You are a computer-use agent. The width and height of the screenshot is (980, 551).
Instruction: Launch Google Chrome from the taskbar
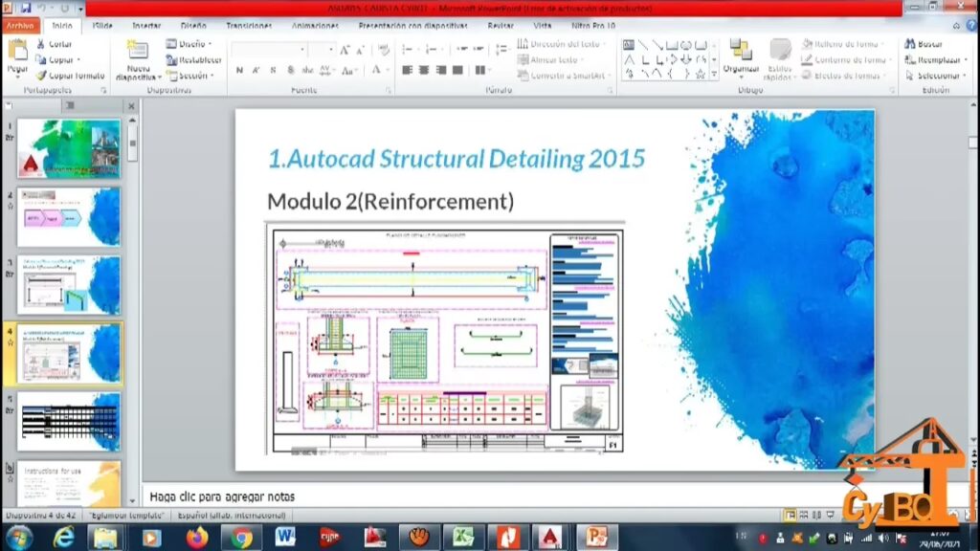[x=241, y=537]
